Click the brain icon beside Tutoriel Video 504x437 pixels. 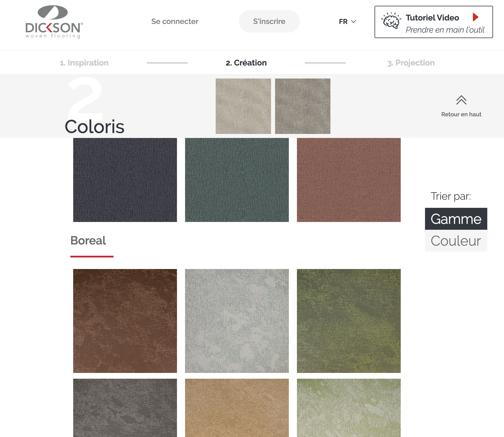[x=391, y=20]
